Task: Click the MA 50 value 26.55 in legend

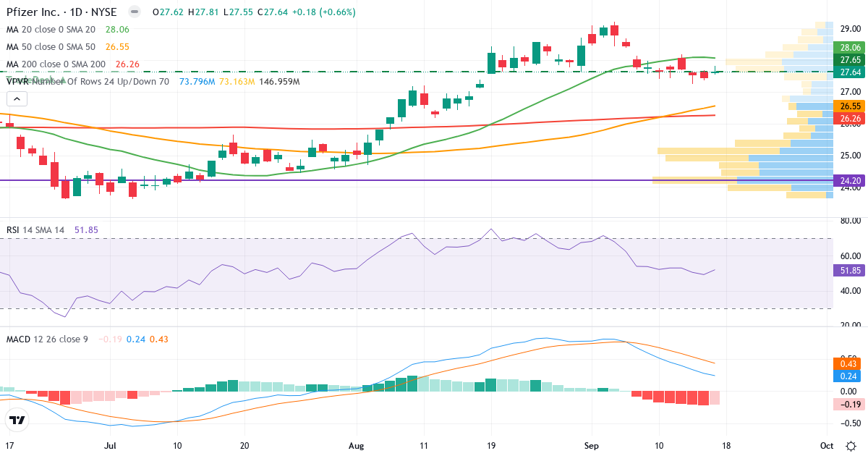Action: click(117, 47)
